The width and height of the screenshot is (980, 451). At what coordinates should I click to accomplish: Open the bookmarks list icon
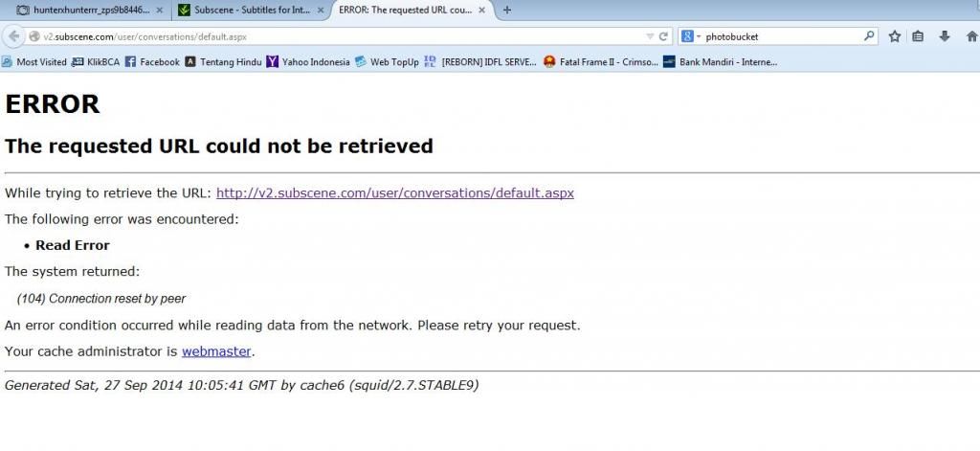[x=918, y=36]
